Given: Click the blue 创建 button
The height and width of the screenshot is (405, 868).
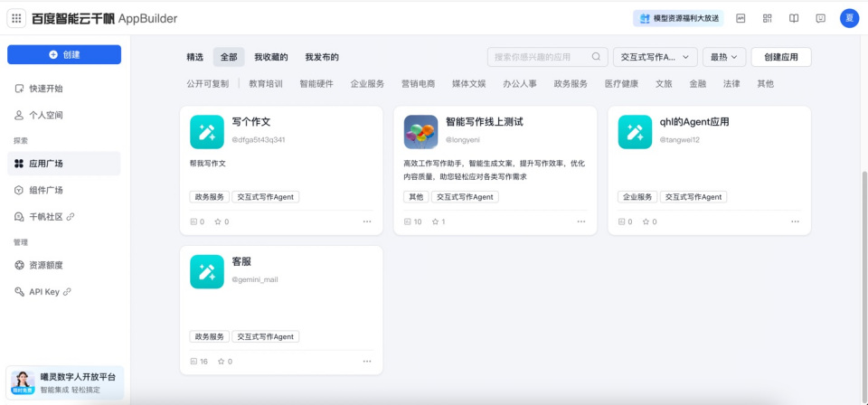Looking at the screenshot, I should [x=64, y=55].
